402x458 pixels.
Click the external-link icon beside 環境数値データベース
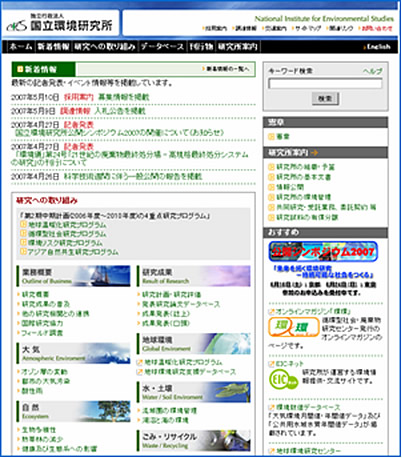[x=271, y=407]
